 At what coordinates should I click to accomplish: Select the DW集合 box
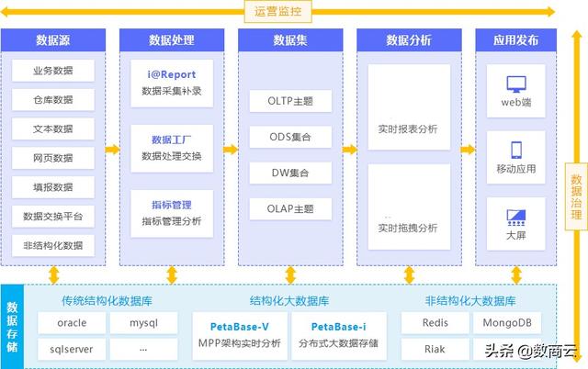(290, 173)
